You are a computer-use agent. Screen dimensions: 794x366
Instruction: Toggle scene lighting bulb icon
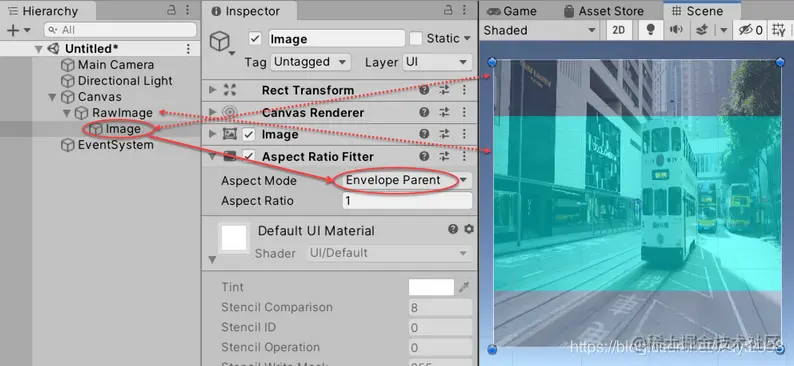coord(651,30)
